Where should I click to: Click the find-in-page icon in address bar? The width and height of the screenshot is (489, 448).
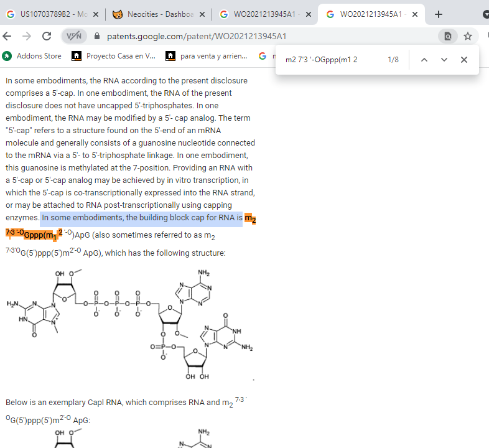[447, 37]
